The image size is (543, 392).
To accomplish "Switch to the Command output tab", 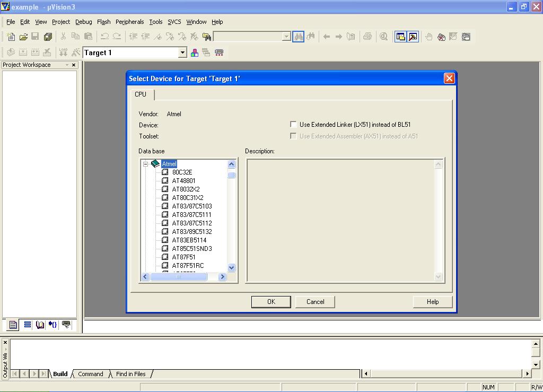I will click(x=91, y=374).
